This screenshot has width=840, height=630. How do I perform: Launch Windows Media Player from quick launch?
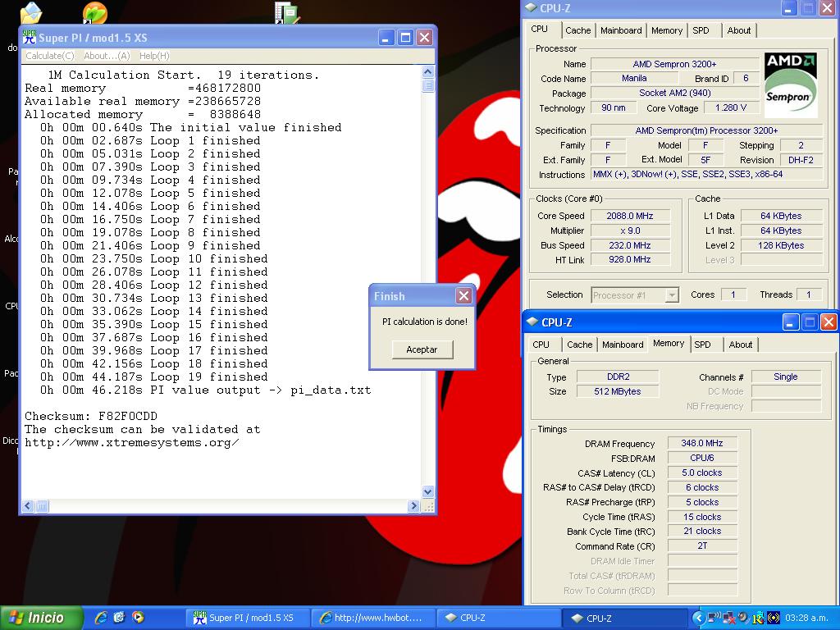138,618
